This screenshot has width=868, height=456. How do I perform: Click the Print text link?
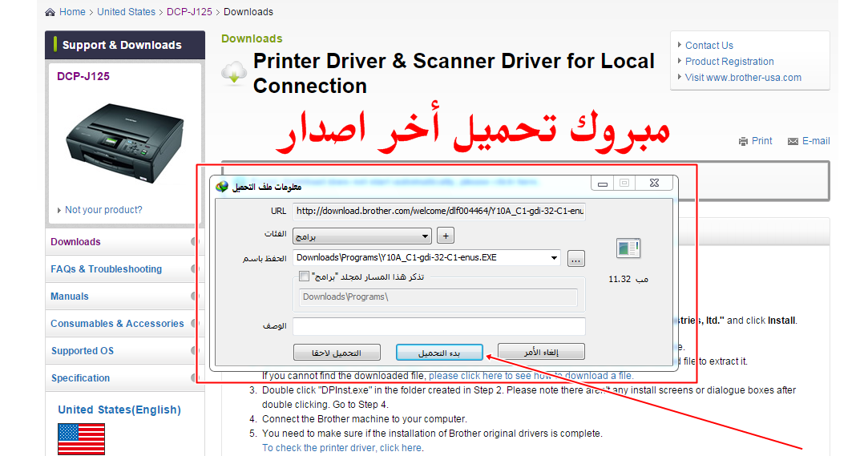tap(761, 140)
